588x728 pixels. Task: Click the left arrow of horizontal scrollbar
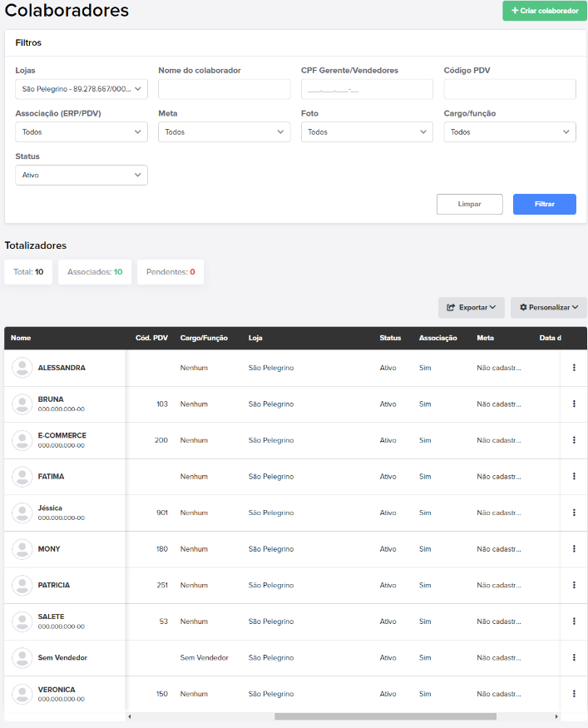click(130, 716)
